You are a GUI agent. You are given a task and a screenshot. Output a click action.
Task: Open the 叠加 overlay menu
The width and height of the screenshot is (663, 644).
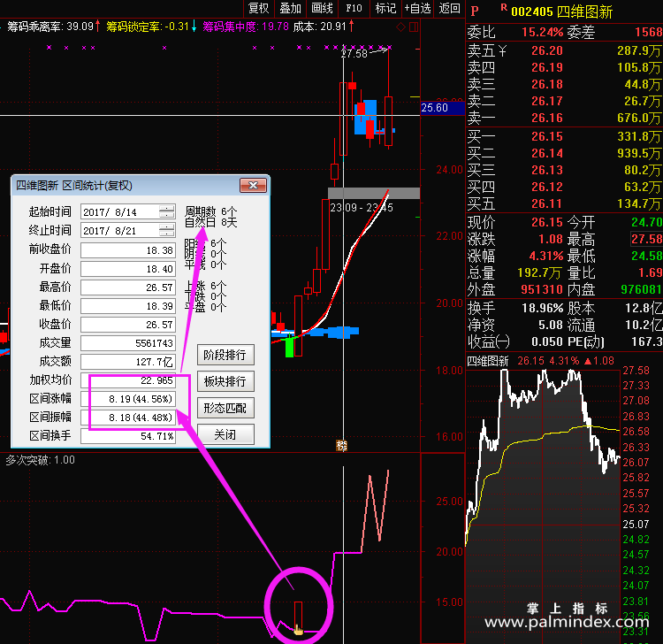[x=290, y=8]
